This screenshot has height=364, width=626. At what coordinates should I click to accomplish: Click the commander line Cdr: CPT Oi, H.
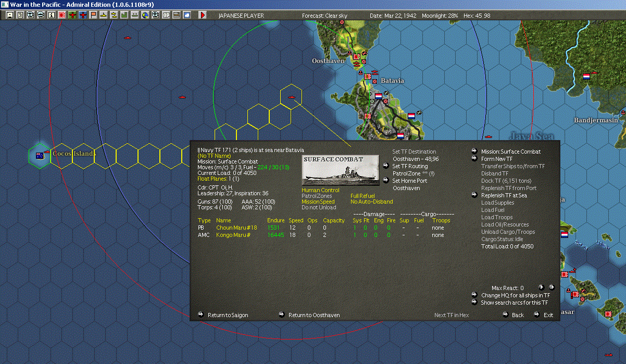click(216, 187)
